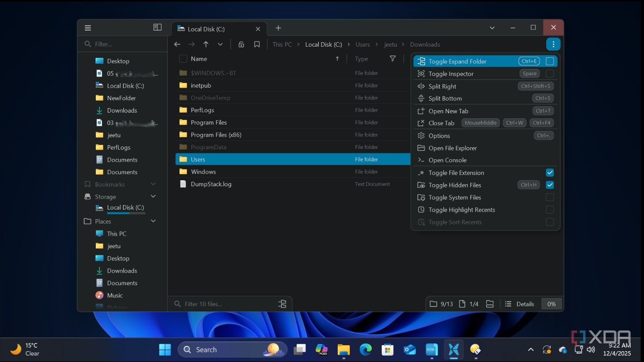Click the expand icon beside Filter 10 files
This screenshot has width=644, height=362.
[x=282, y=304]
